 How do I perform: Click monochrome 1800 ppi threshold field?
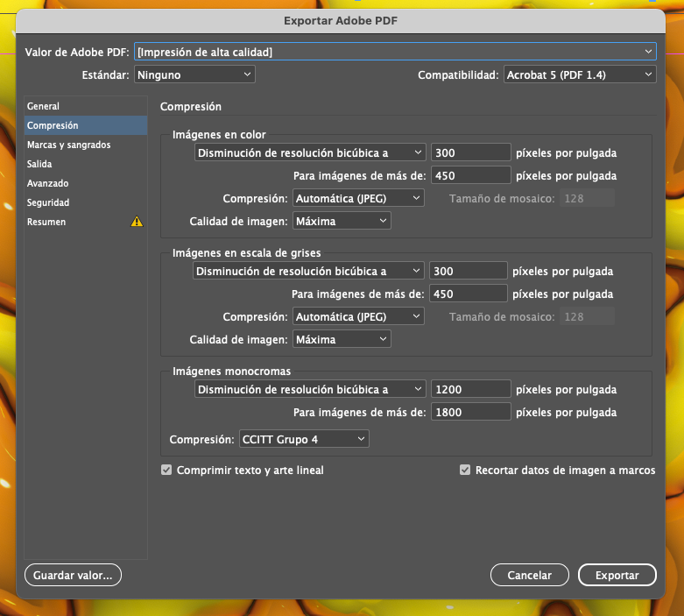coord(470,412)
